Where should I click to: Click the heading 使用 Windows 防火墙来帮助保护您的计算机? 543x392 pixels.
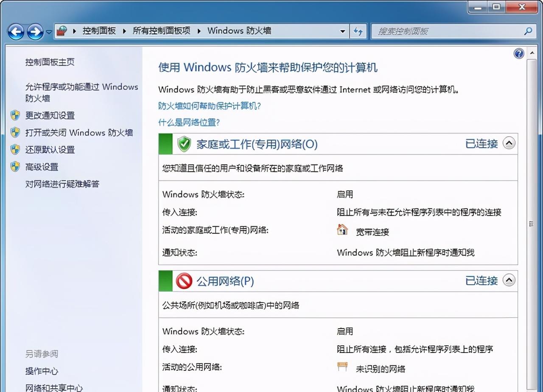click(268, 67)
